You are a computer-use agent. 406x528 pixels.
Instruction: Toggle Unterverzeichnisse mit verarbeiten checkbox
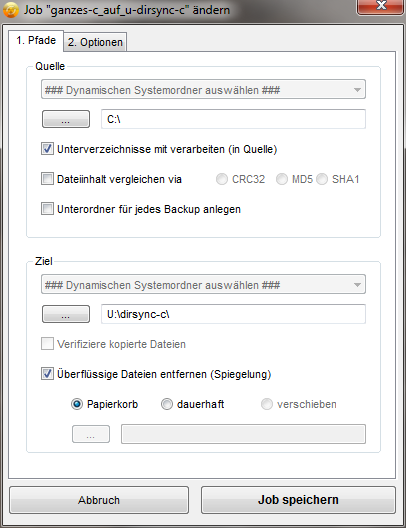[x=47, y=149]
